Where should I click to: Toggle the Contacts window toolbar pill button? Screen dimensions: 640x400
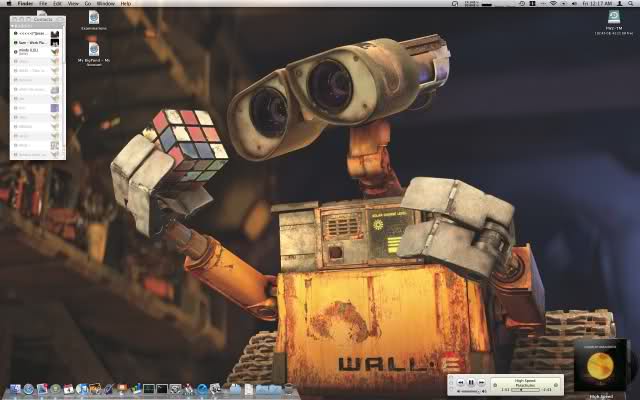(x=60, y=19)
